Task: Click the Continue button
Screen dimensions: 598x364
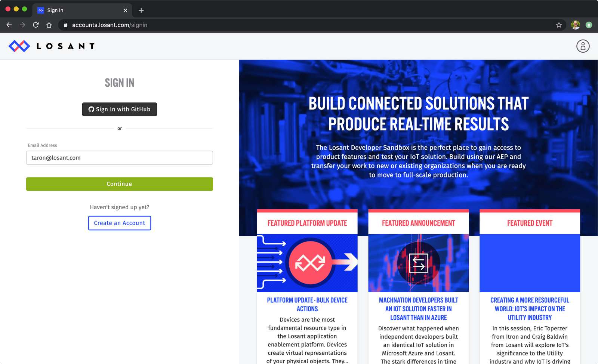Action: (x=120, y=184)
